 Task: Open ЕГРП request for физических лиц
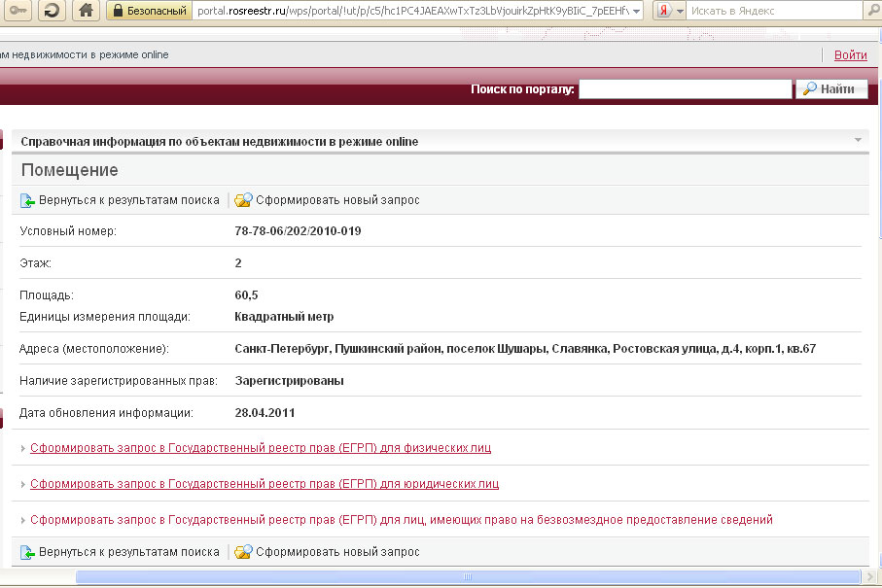pyautogui.click(x=261, y=448)
